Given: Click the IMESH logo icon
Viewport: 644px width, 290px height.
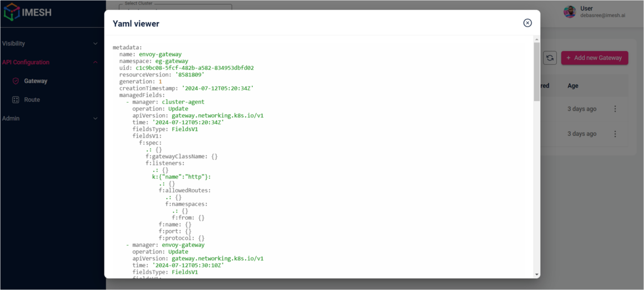Looking at the screenshot, I should [x=12, y=12].
